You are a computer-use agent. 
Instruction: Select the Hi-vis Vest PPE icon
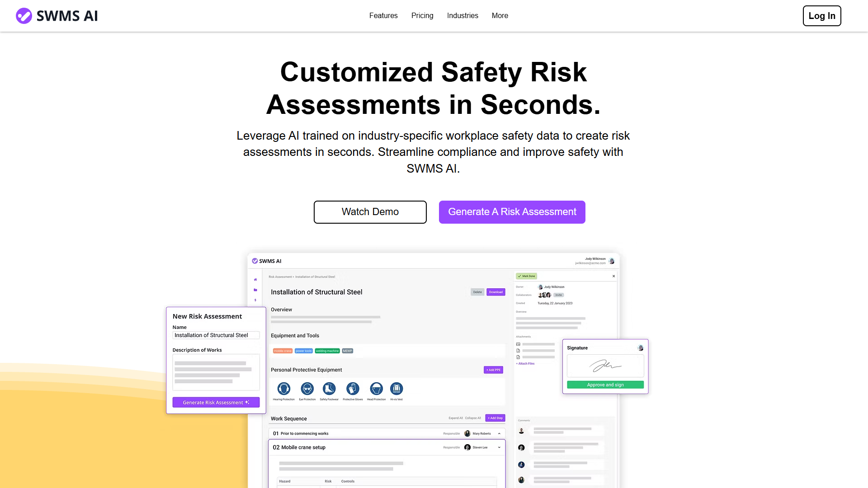pyautogui.click(x=396, y=389)
